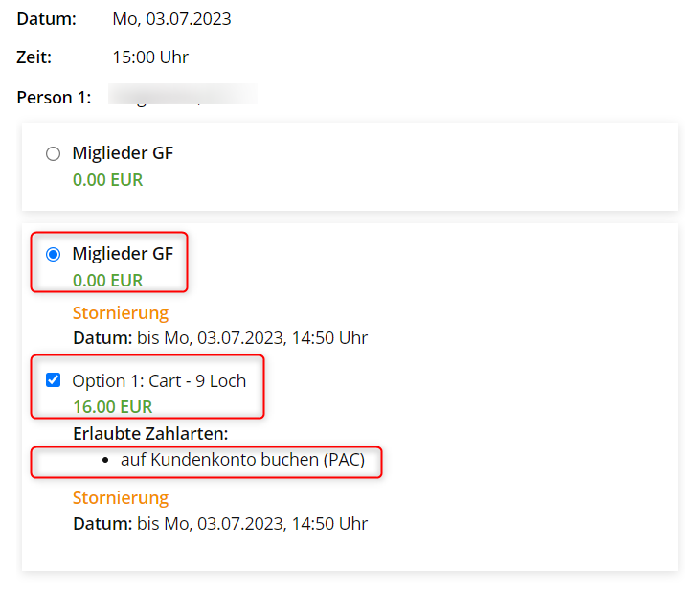The height and width of the screenshot is (594, 700).
Task: Click 0.00 EUR price under the selected option
Action: [107, 281]
